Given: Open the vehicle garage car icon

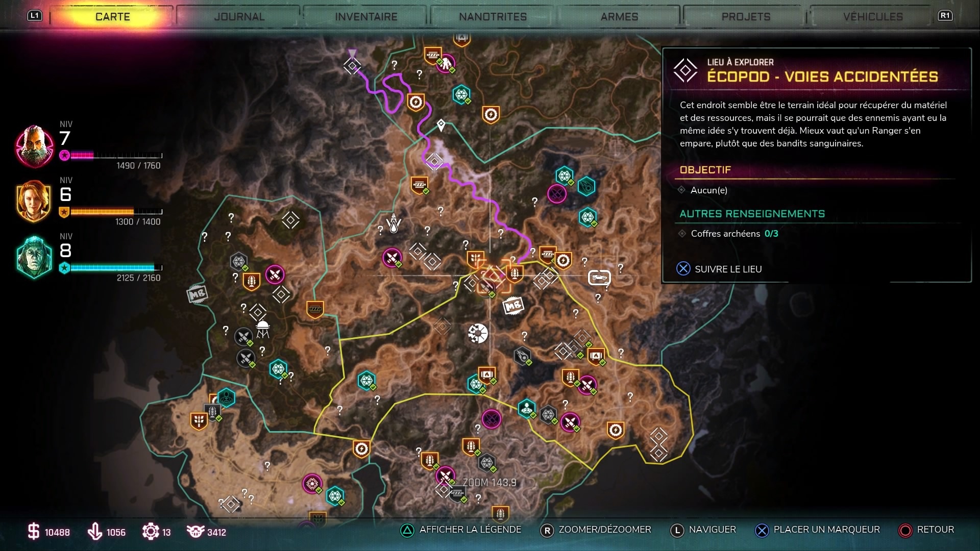Looking at the screenshot, I should click(x=599, y=278).
